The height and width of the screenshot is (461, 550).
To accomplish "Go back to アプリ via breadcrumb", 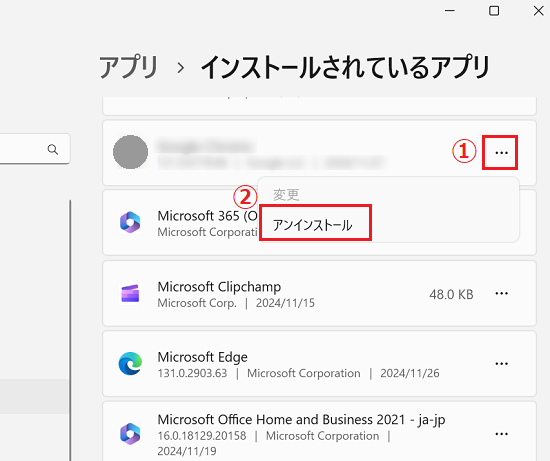I will [128, 67].
